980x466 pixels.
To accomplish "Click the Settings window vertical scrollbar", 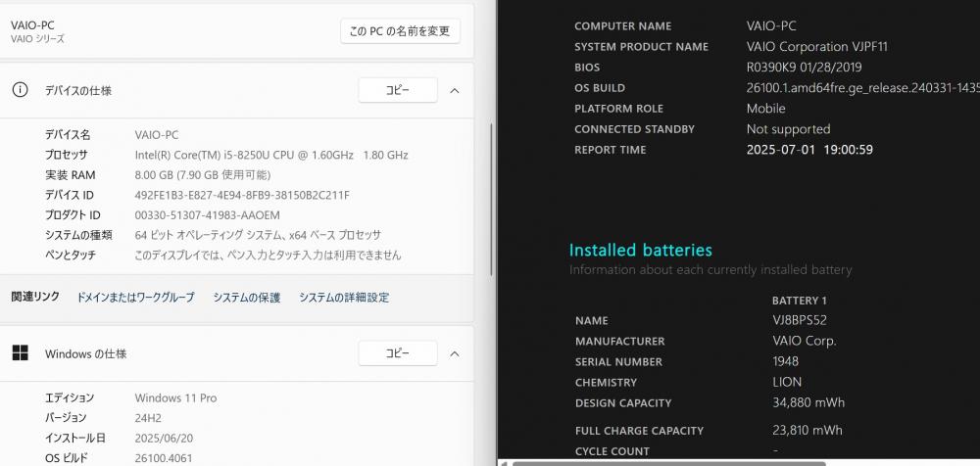I will pyautogui.click(x=491, y=200).
